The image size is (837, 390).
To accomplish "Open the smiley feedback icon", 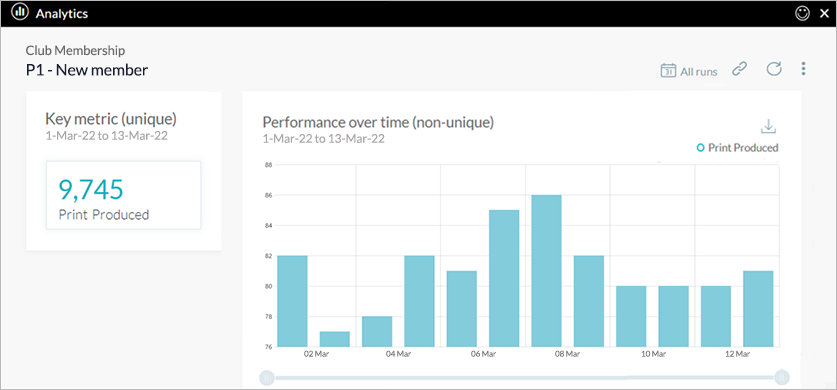I will (x=802, y=13).
